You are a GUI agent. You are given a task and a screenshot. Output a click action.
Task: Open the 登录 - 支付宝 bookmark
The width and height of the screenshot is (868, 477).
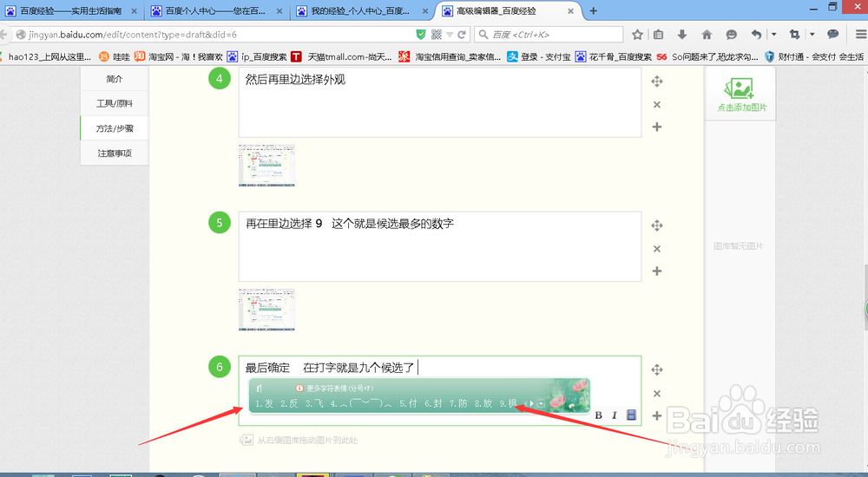539,56
